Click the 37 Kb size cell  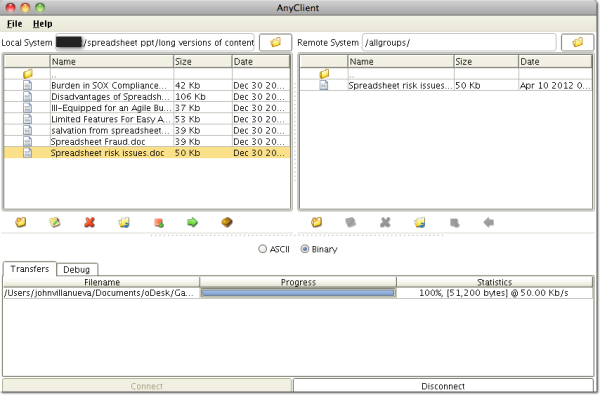pos(203,108)
